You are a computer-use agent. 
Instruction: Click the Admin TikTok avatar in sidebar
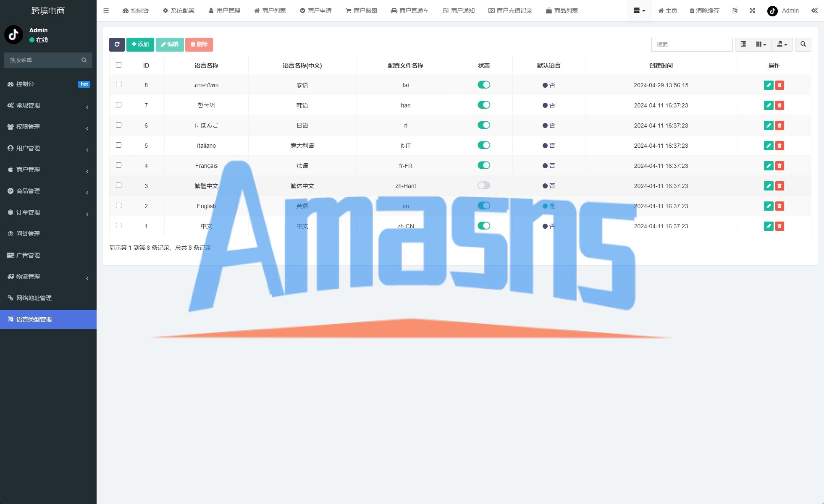(x=13, y=34)
